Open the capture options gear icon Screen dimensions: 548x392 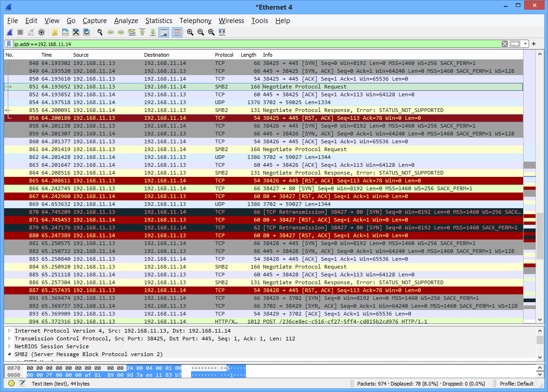pyautogui.click(x=41, y=32)
